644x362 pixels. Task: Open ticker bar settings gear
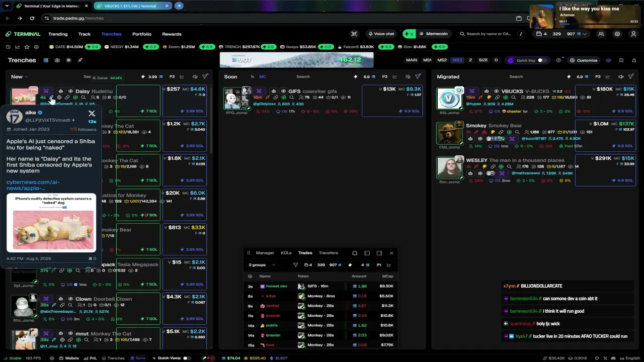36,47
